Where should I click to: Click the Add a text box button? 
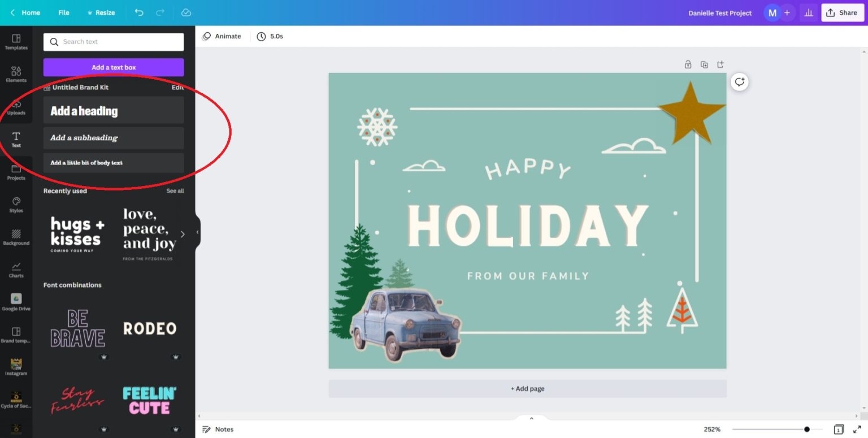(x=114, y=67)
